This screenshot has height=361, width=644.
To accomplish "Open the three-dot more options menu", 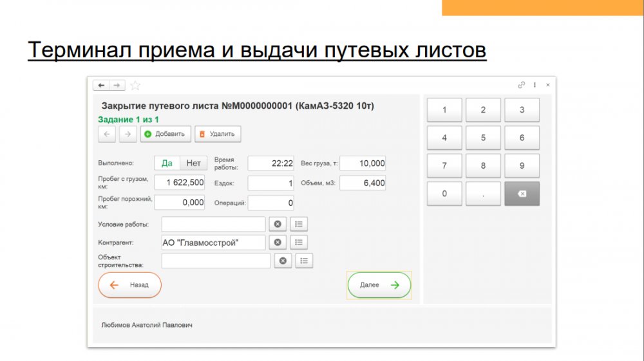I will [x=535, y=85].
